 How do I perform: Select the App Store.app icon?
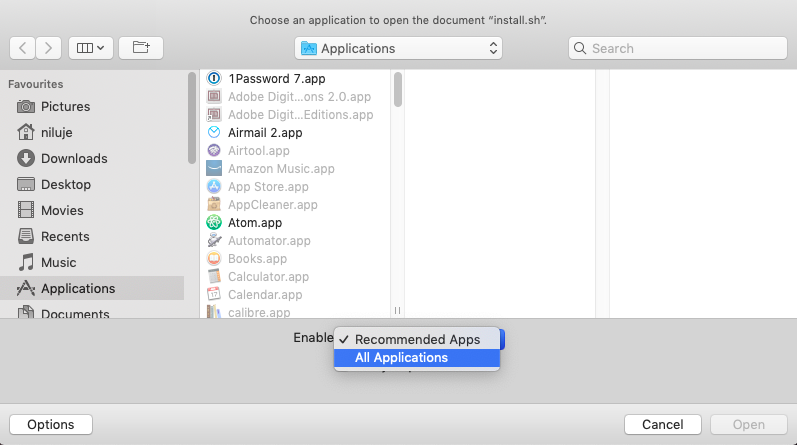tap(214, 187)
